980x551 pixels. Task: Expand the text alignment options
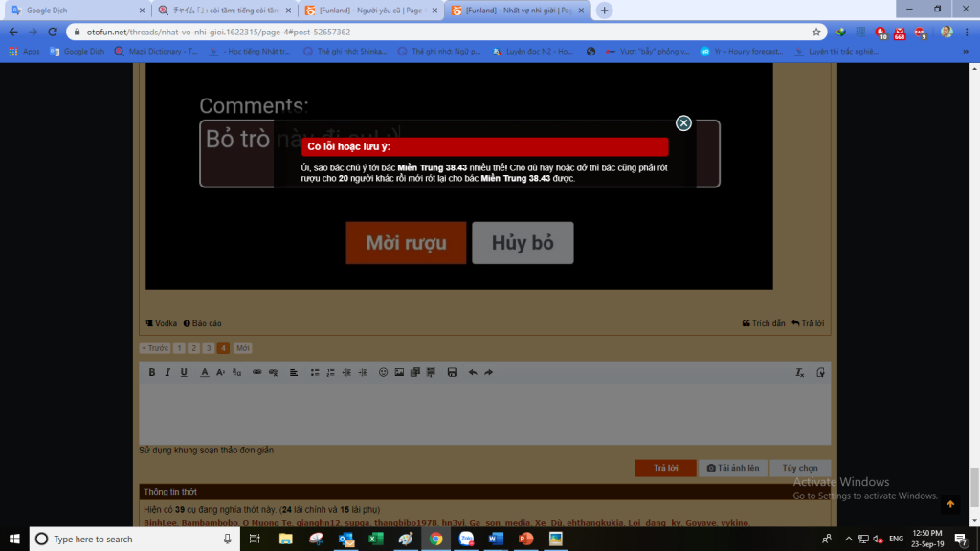294,372
